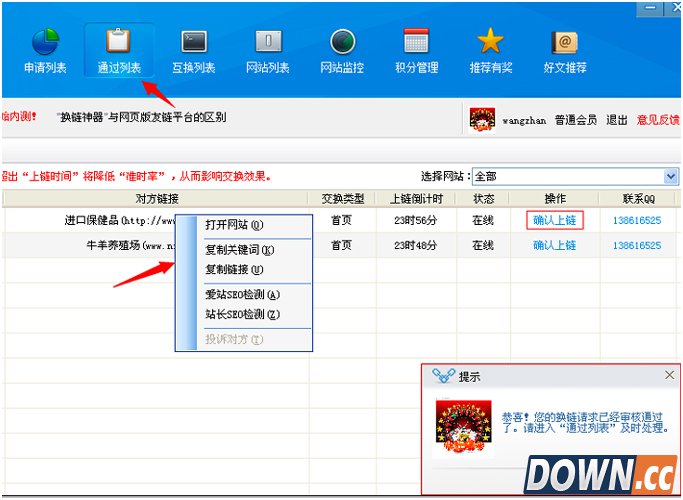Screen dimensions: 683x500
Task: Click the 状态 column header
Action: 484,199
